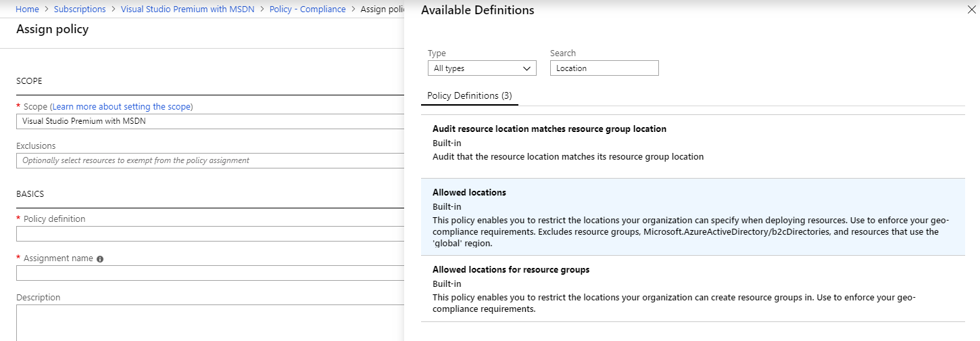
Task: Click the Description text area
Action: 210,323
